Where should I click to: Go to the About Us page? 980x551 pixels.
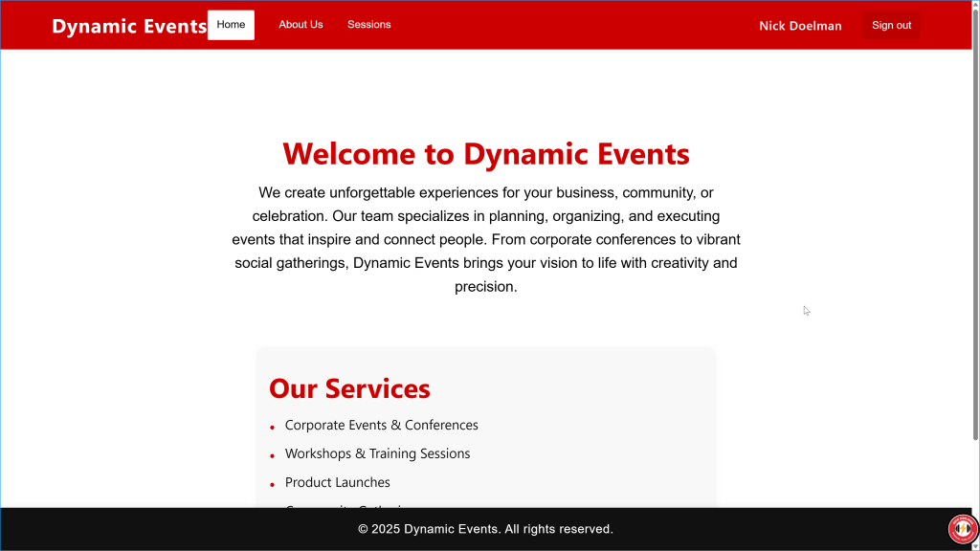pos(301,25)
